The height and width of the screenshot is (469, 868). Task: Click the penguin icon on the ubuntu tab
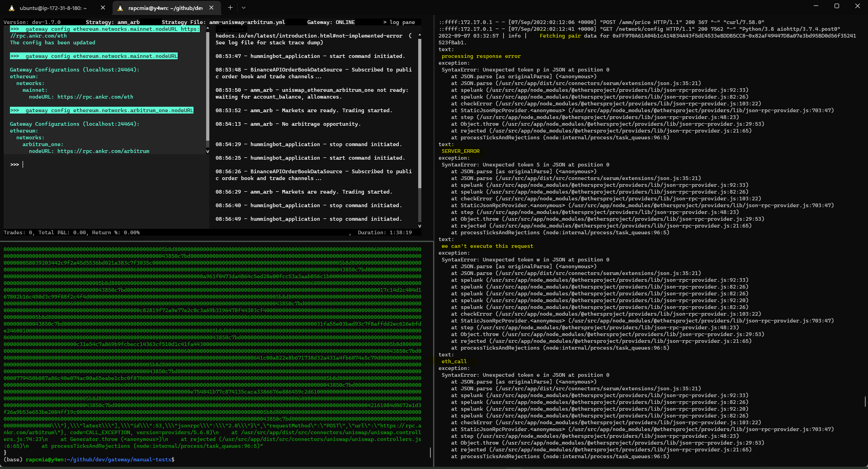[12, 8]
